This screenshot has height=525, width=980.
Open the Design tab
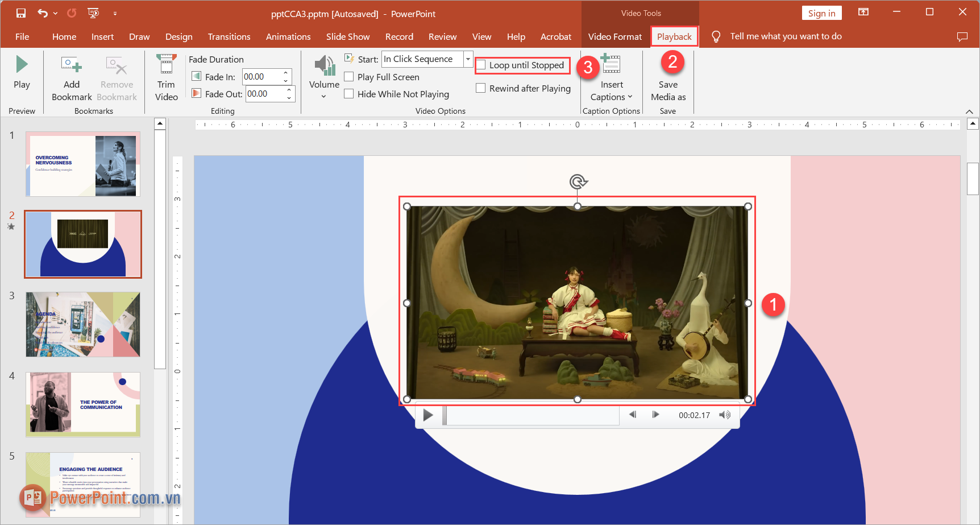pyautogui.click(x=178, y=36)
